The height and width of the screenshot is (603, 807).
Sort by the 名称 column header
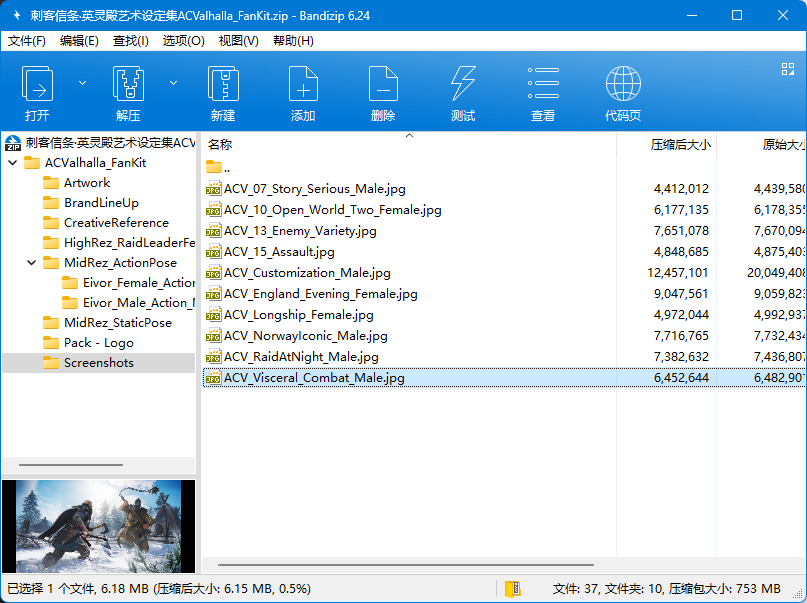pos(409,145)
